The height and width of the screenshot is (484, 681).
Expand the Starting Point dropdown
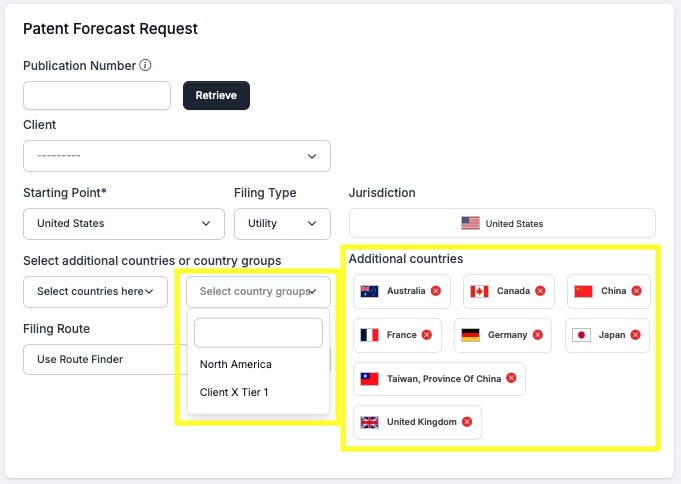124,224
